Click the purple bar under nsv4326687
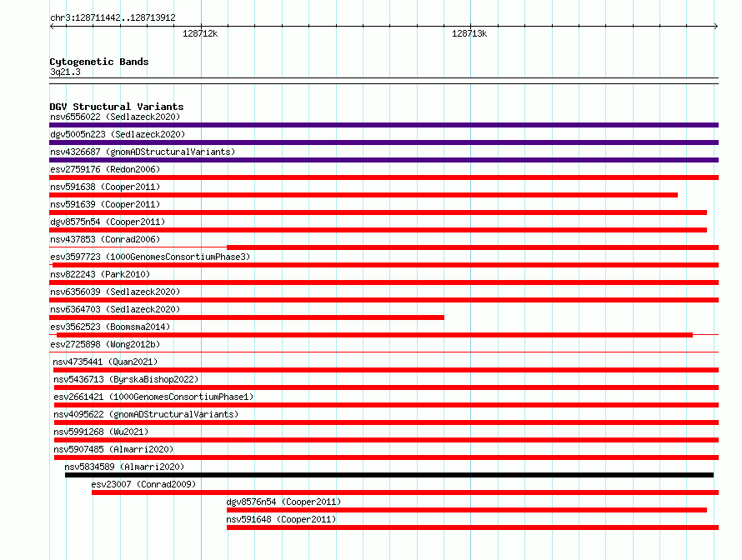The width and height of the screenshot is (742, 560). 384,160
